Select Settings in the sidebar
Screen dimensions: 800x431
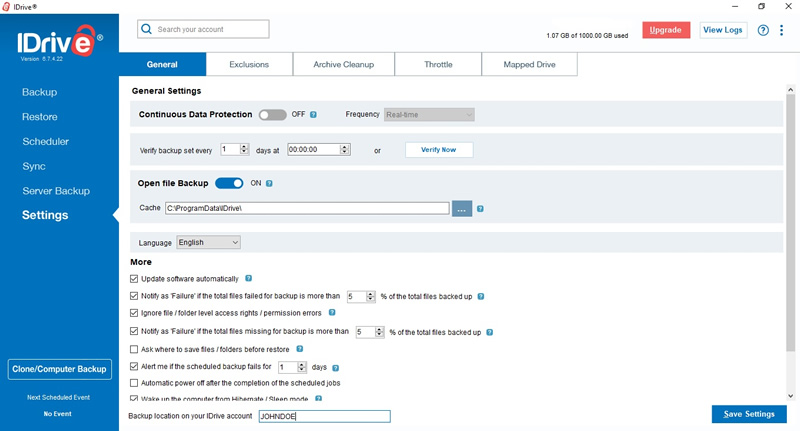click(x=45, y=215)
